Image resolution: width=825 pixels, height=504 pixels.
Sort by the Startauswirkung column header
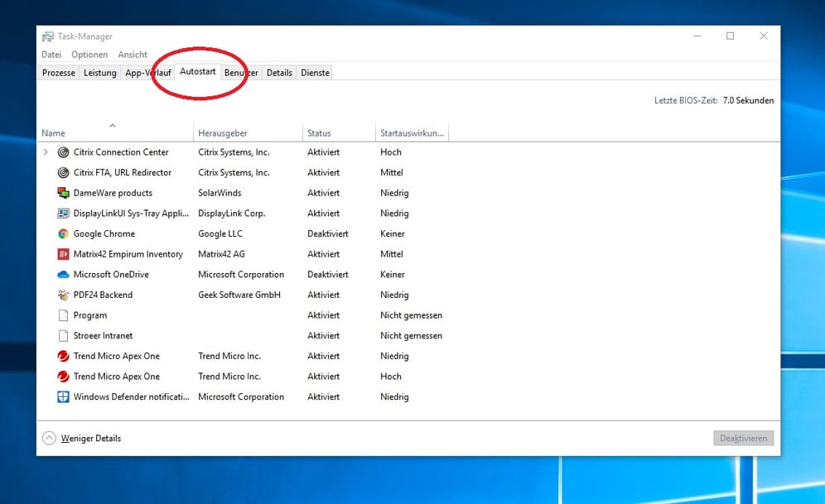412,133
